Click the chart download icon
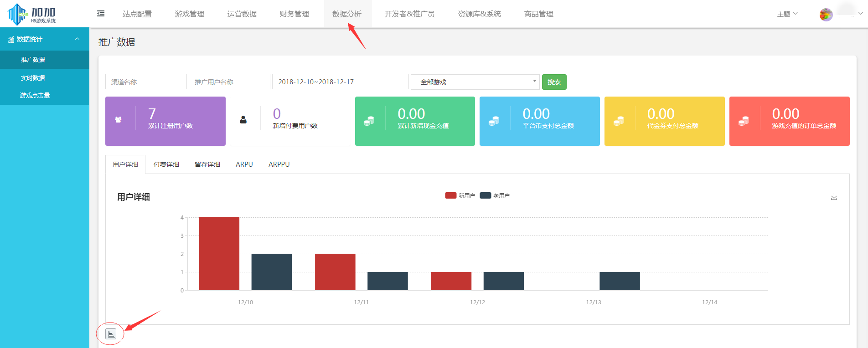Image resolution: width=868 pixels, height=348 pixels. click(x=834, y=197)
